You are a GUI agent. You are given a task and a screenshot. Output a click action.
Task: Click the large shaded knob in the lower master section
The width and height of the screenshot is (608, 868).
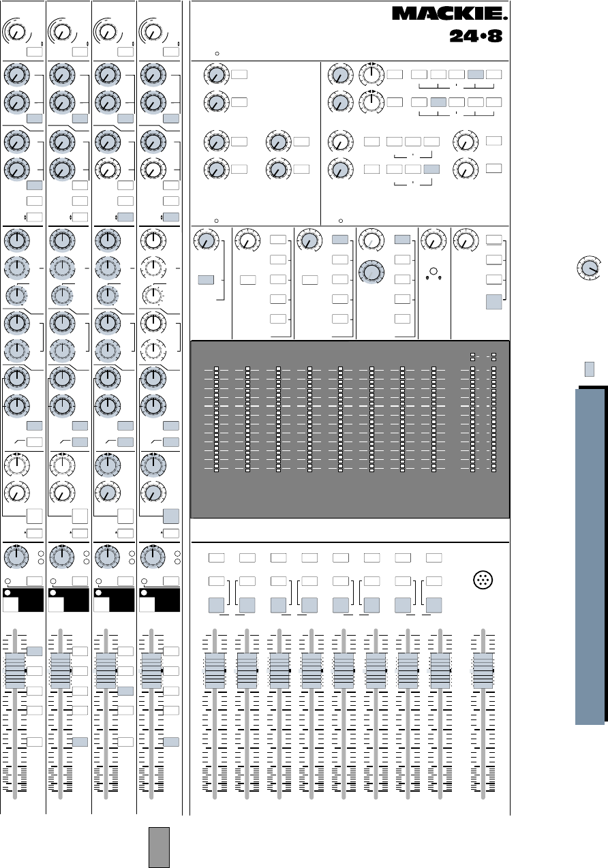[x=371, y=272]
